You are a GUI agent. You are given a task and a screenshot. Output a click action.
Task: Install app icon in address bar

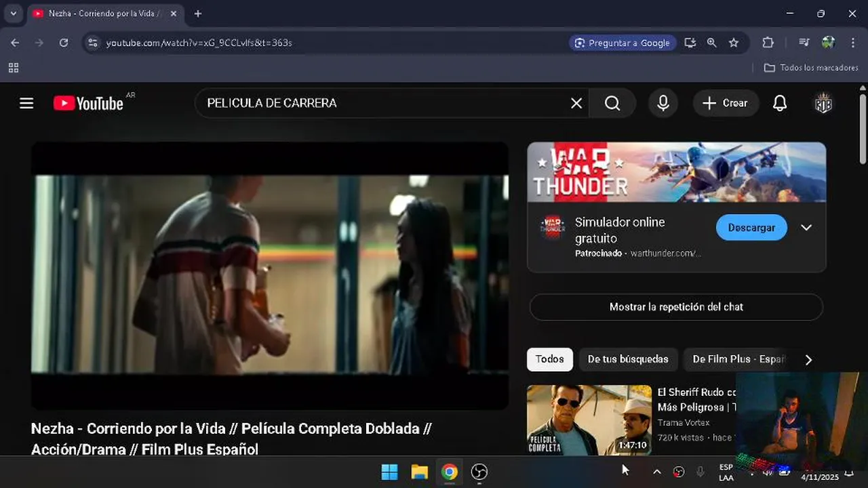point(690,43)
